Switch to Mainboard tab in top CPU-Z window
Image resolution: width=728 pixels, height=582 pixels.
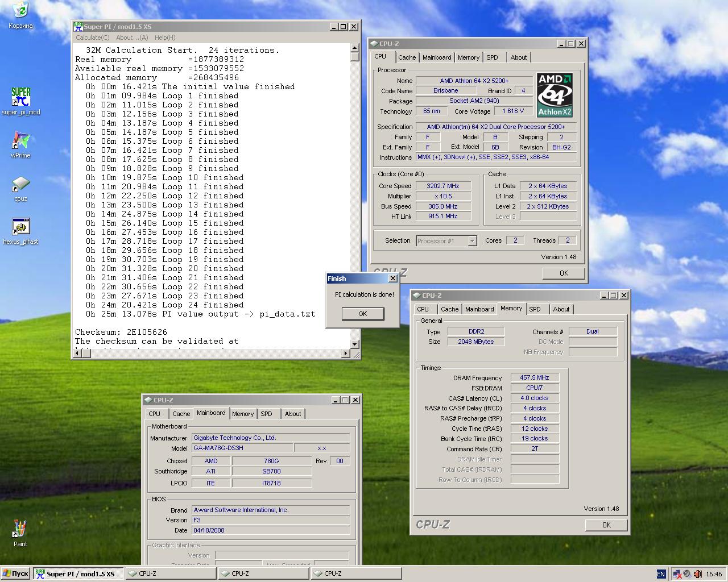(437, 57)
